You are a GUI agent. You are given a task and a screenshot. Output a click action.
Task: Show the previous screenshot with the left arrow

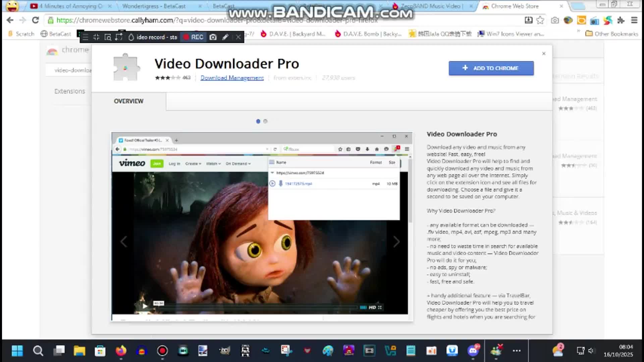(x=124, y=242)
